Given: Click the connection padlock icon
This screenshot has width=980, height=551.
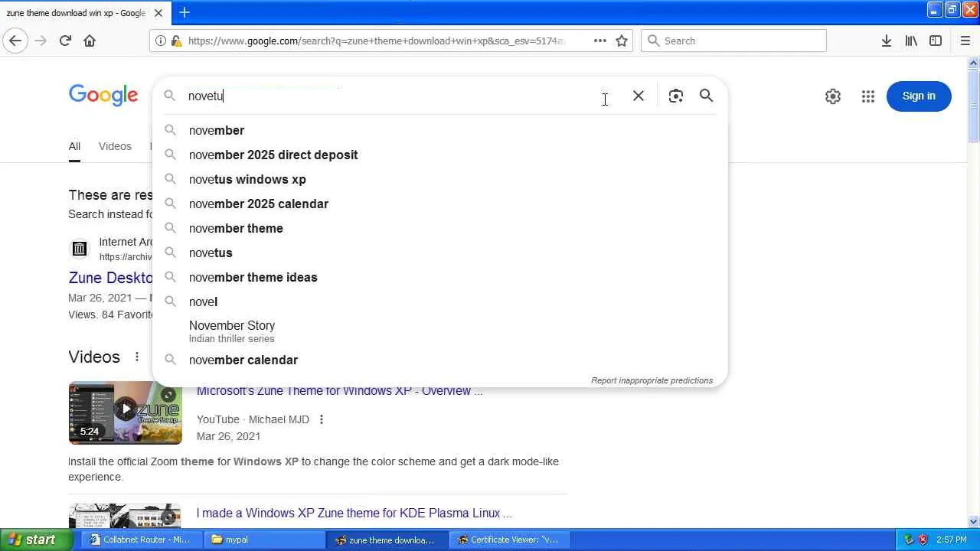Looking at the screenshot, I should pos(176,41).
